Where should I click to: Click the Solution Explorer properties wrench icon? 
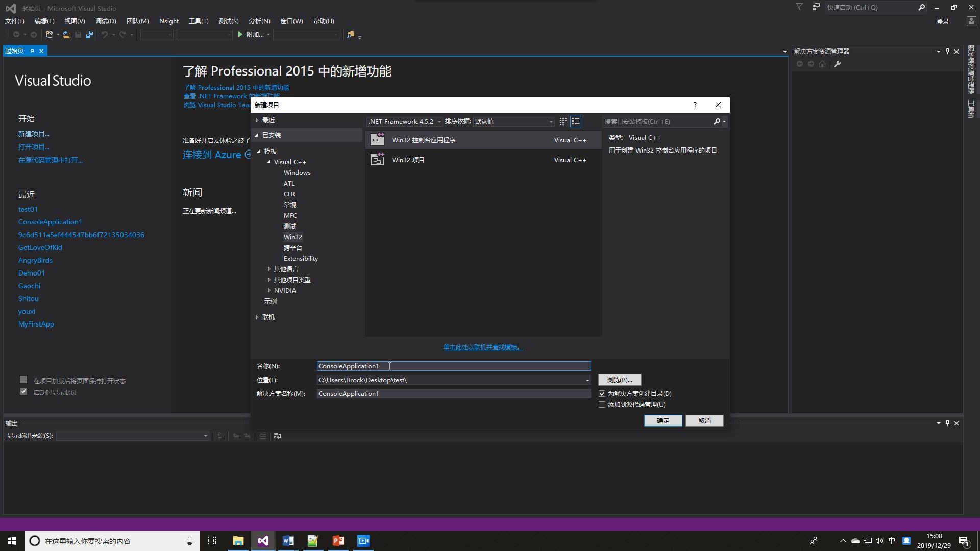tap(837, 64)
